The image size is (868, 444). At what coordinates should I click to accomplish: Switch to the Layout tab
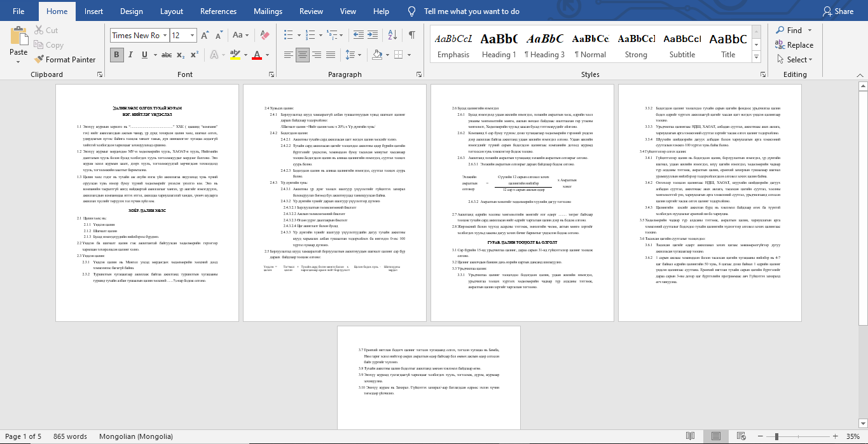[172, 11]
